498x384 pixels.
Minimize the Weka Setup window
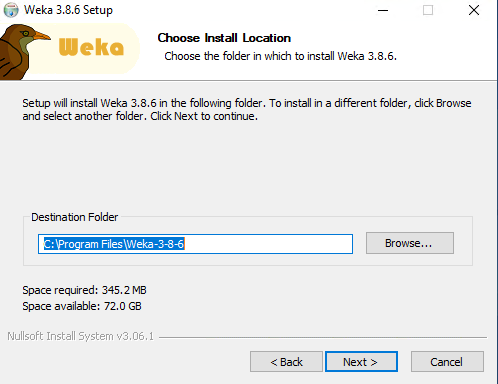383,10
